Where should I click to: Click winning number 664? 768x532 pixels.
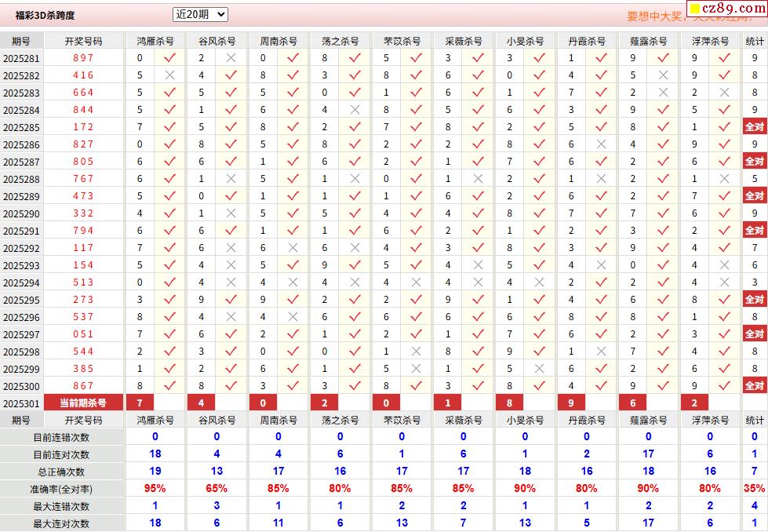pos(83,92)
